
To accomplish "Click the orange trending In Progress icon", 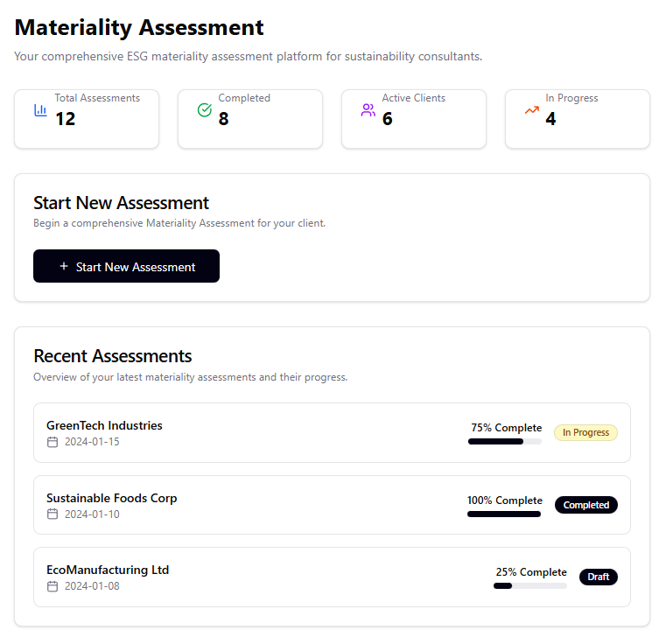I will click(x=531, y=110).
